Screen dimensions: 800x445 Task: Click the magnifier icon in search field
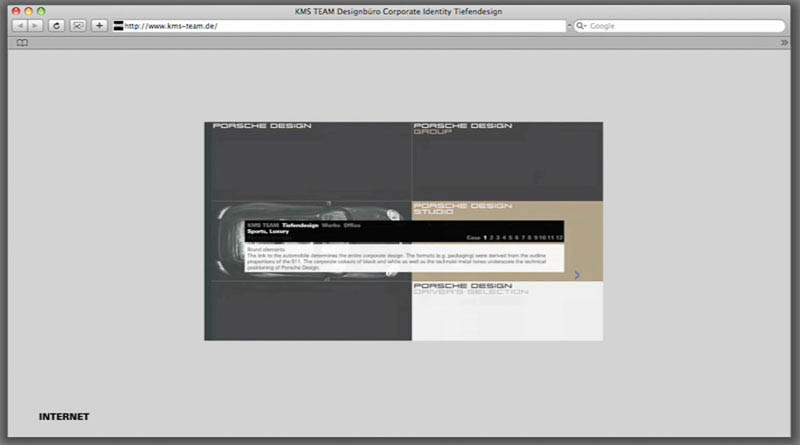click(x=581, y=26)
